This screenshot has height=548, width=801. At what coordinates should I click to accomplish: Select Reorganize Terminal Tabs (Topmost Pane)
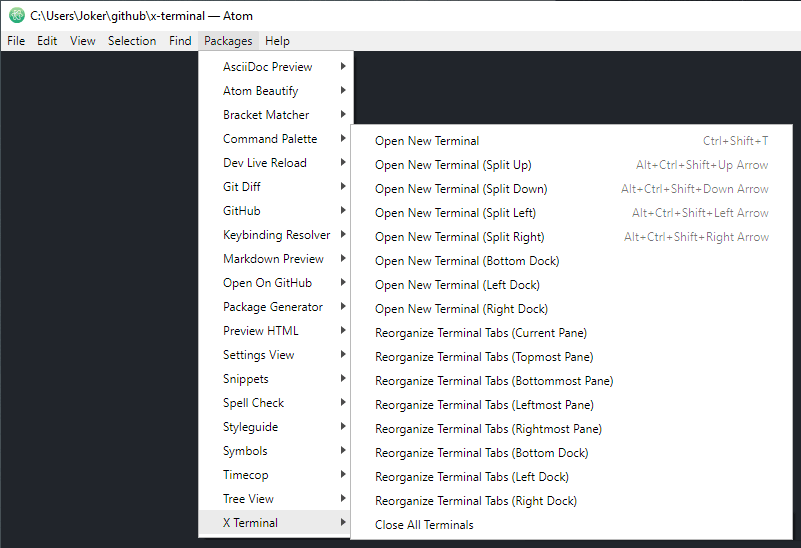572,356
